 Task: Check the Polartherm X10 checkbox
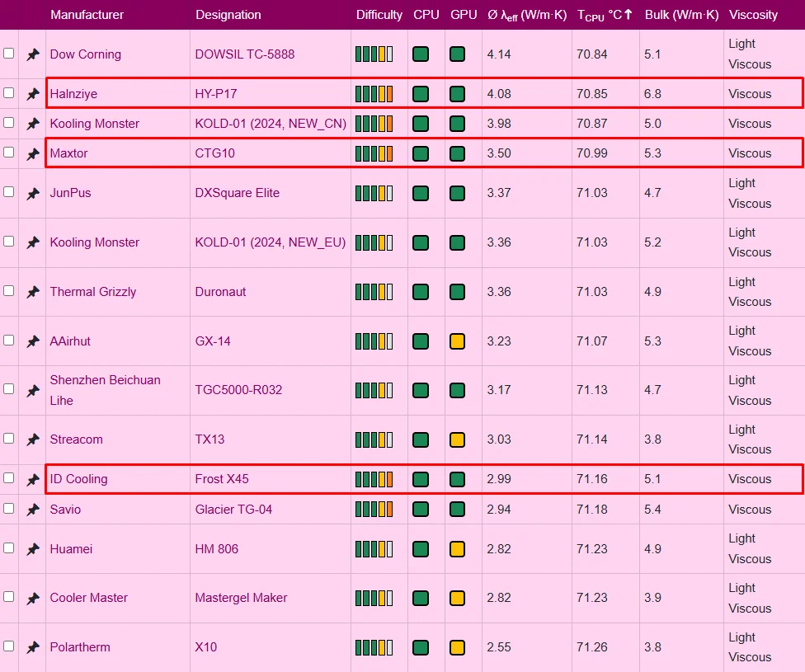click(x=9, y=646)
